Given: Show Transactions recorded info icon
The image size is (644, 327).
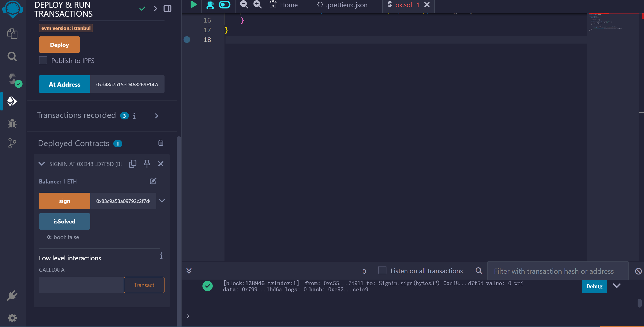Looking at the screenshot, I should coord(134,116).
